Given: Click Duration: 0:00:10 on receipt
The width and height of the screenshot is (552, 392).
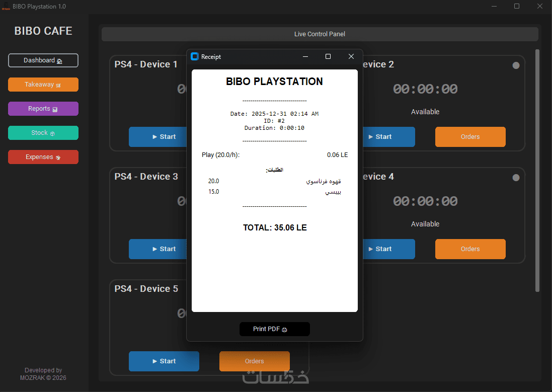Looking at the screenshot, I should [275, 128].
